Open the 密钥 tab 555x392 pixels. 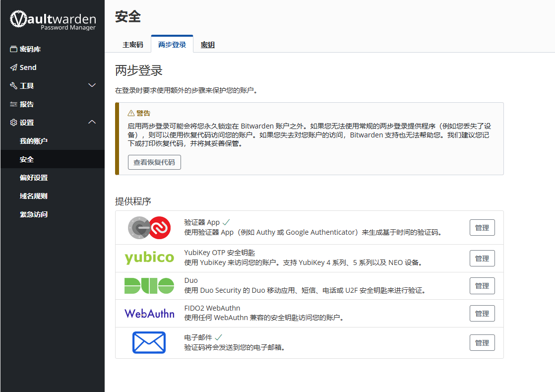click(208, 44)
